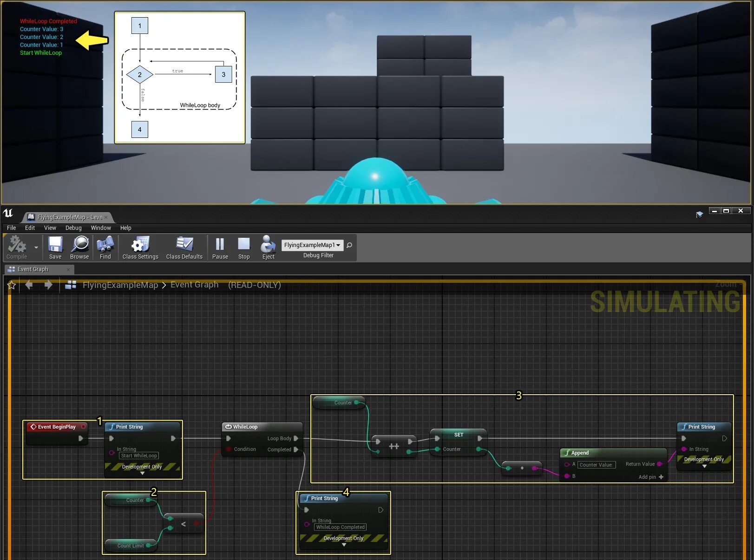
Task: Click the red "WhileLoop Completed" text in the viewport
Action: coord(48,21)
